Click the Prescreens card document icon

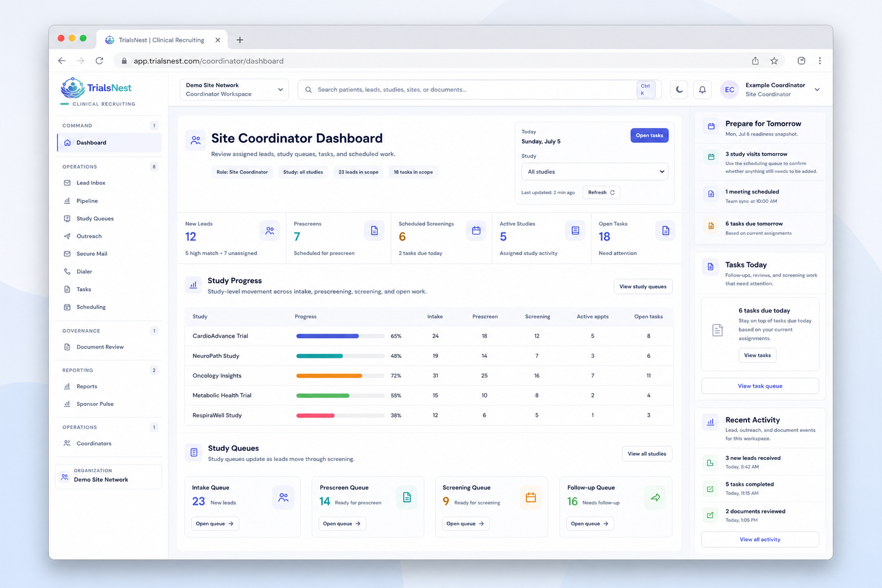[x=374, y=230]
